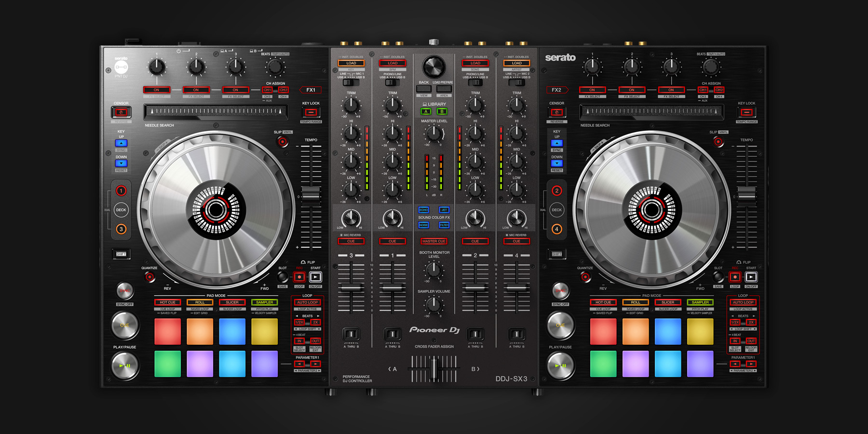Toggle KEY LOCK on the right deck
Image resolution: width=868 pixels, height=434 pixels.
click(746, 112)
